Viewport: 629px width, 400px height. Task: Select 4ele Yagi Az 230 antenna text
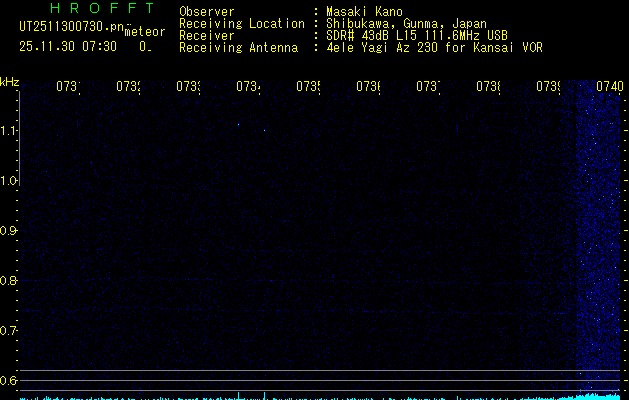(x=434, y=47)
